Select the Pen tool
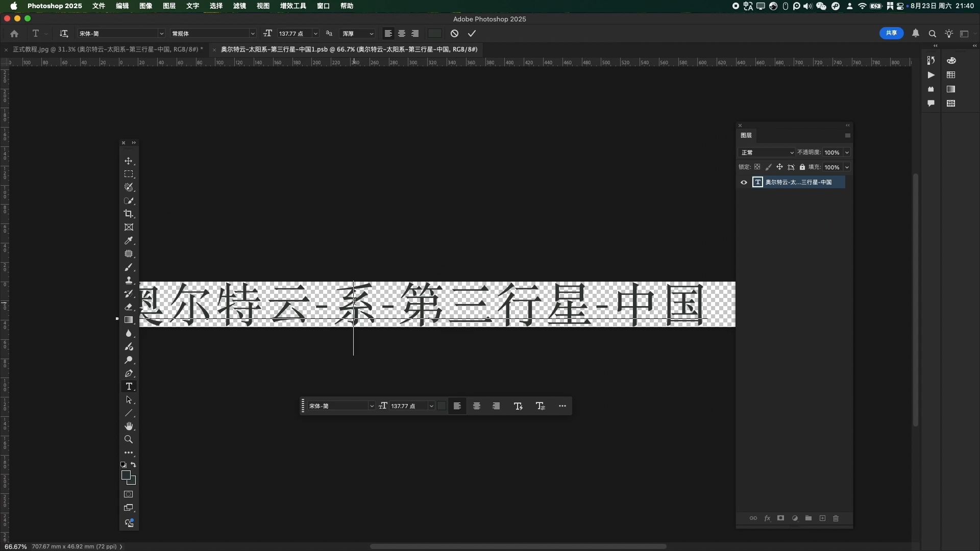 click(129, 373)
